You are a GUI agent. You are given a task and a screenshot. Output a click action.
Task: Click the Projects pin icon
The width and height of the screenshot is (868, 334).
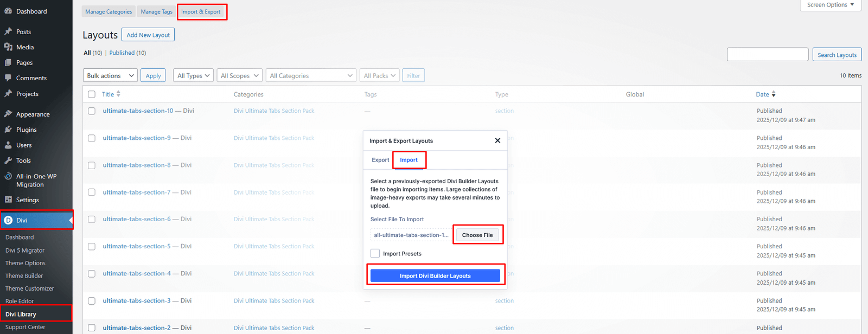pyautogui.click(x=8, y=94)
